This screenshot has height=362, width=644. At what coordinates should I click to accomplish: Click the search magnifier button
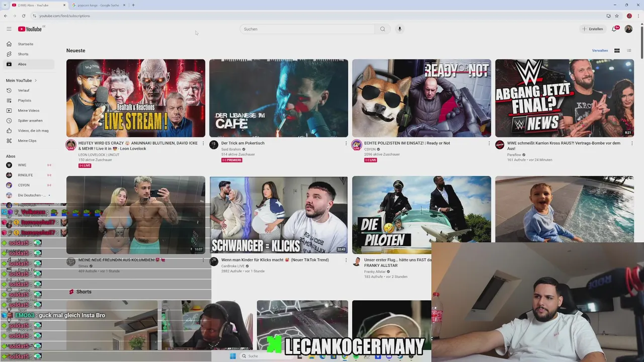point(382,29)
